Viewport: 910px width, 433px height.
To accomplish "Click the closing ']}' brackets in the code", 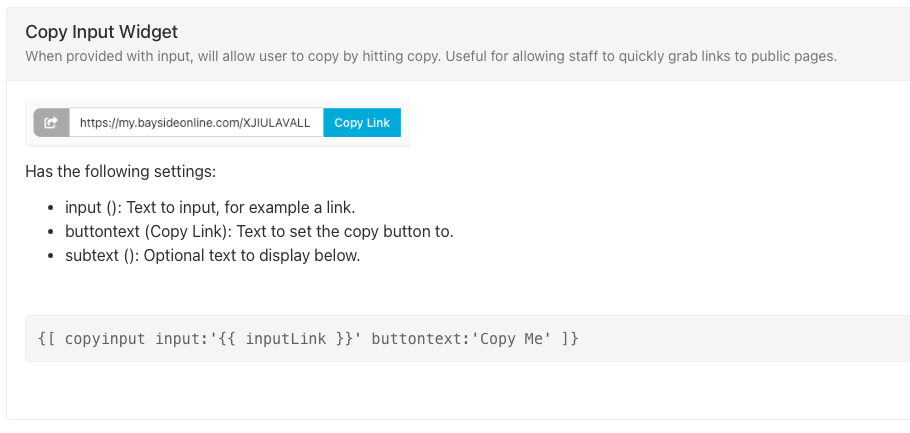I will click(x=570, y=338).
